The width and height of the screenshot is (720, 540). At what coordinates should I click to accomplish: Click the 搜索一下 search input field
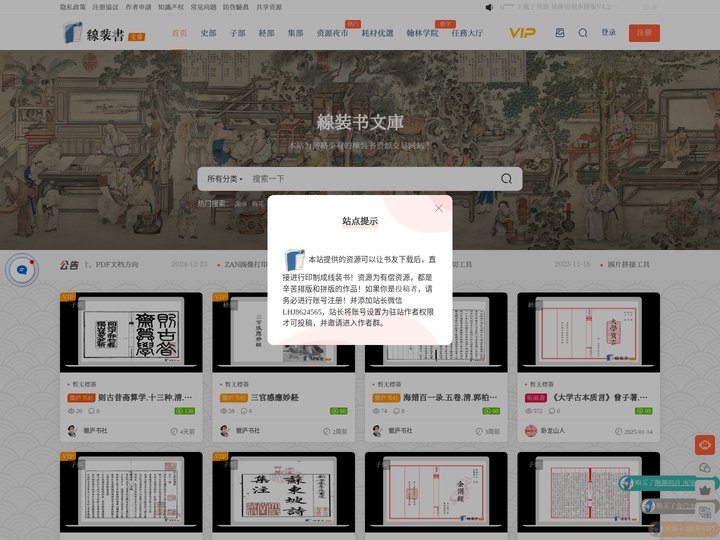[372, 179]
